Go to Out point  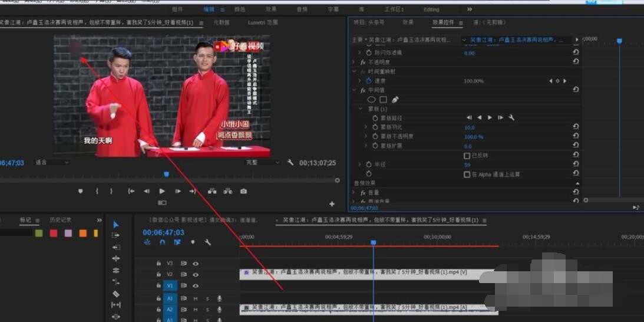[193, 191]
